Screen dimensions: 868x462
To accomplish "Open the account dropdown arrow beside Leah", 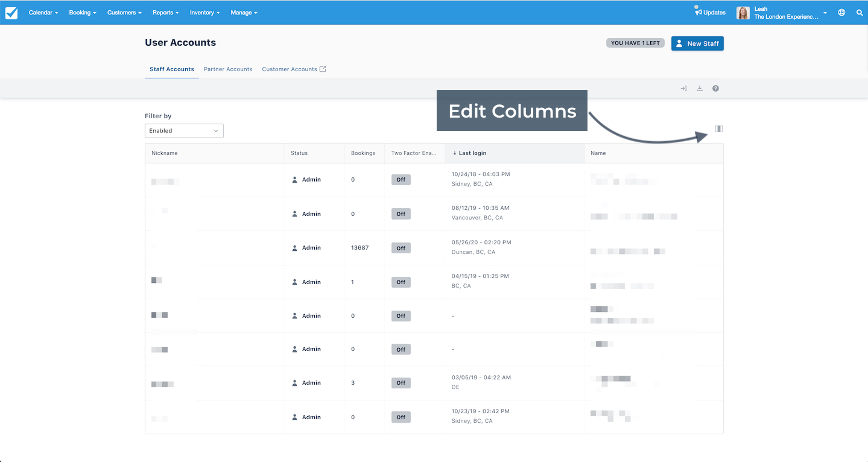I will coord(825,13).
